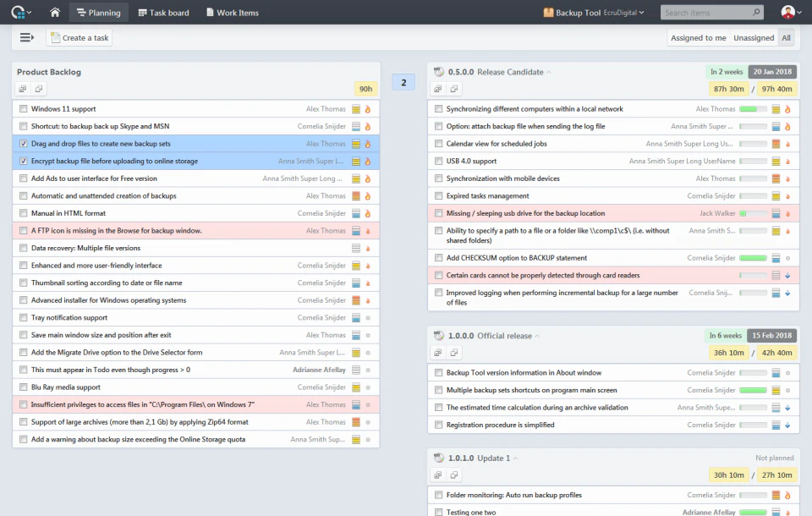Viewport: 812px width, 516px height.
Task: Click priority flame for USB 4.0 support
Action: pyautogui.click(x=787, y=161)
